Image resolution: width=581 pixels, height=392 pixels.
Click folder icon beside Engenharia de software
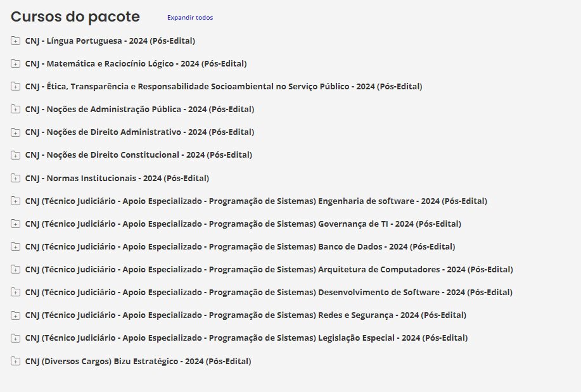(x=15, y=201)
